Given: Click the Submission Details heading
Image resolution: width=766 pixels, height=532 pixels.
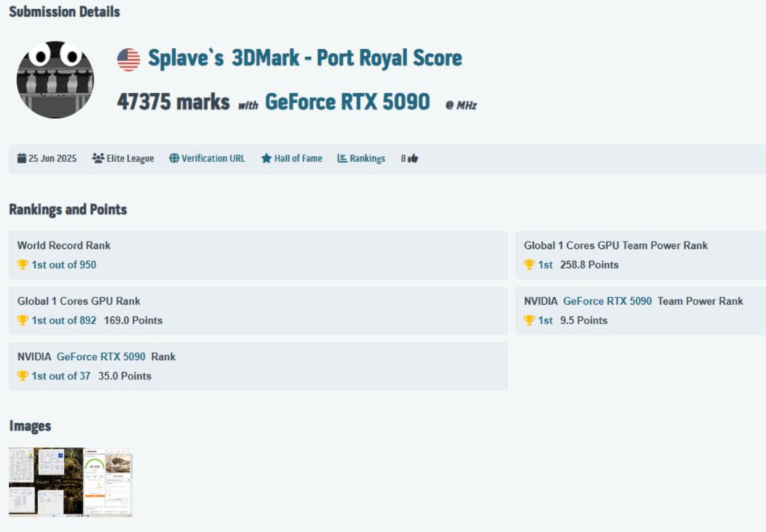Looking at the screenshot, I should [65, 12].
